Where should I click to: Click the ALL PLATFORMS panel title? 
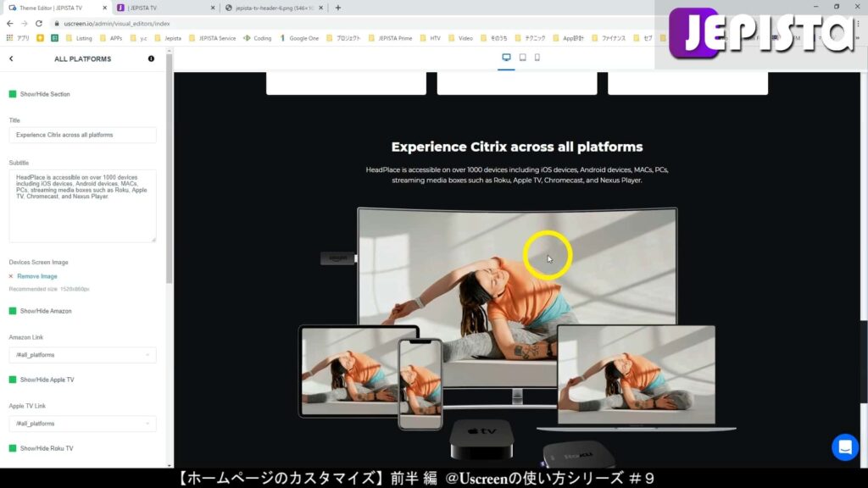coord(82,58)
